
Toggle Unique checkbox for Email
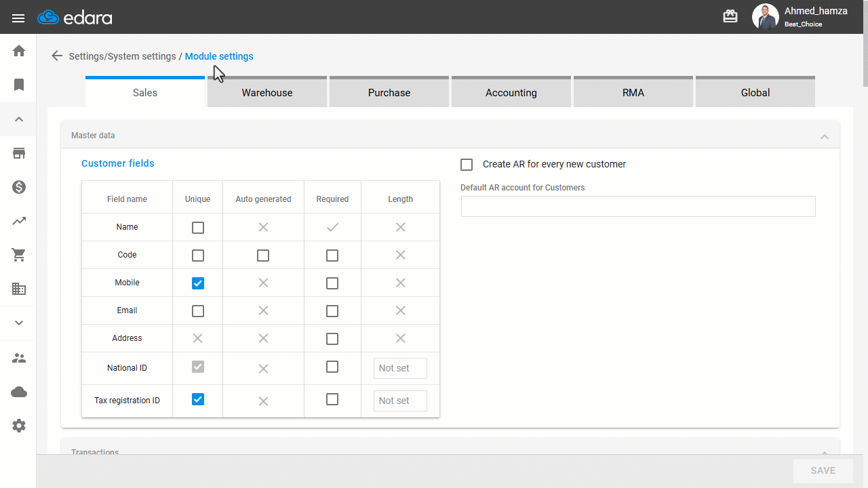click(x=198, y=311)
